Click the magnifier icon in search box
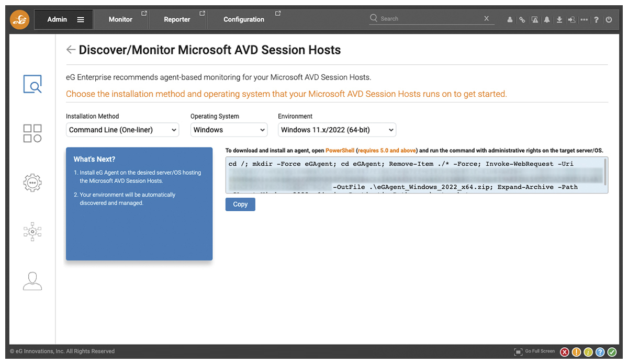628x364 pixels. 374,18
